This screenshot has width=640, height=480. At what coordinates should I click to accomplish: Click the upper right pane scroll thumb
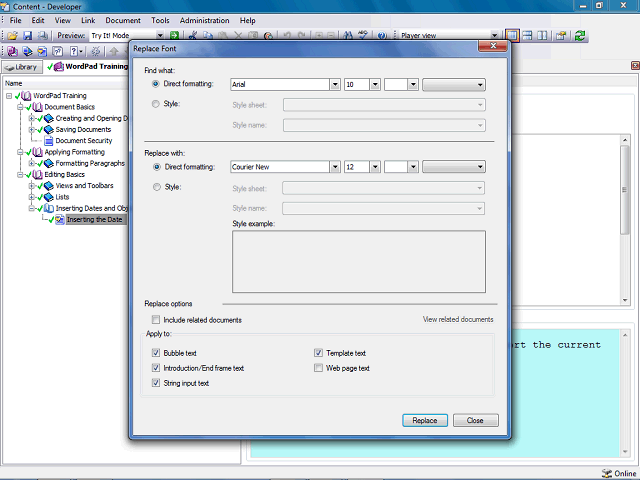click(625, 190)
